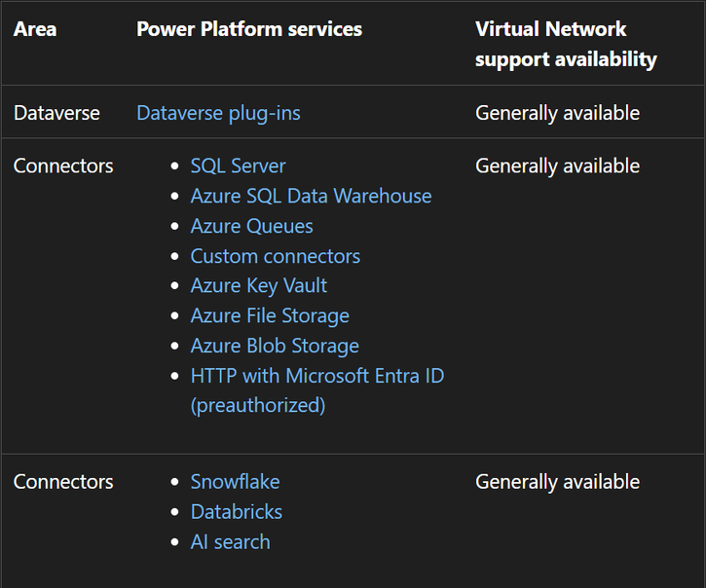Open the Azure Blob Storage link

[x=275, y=346]
